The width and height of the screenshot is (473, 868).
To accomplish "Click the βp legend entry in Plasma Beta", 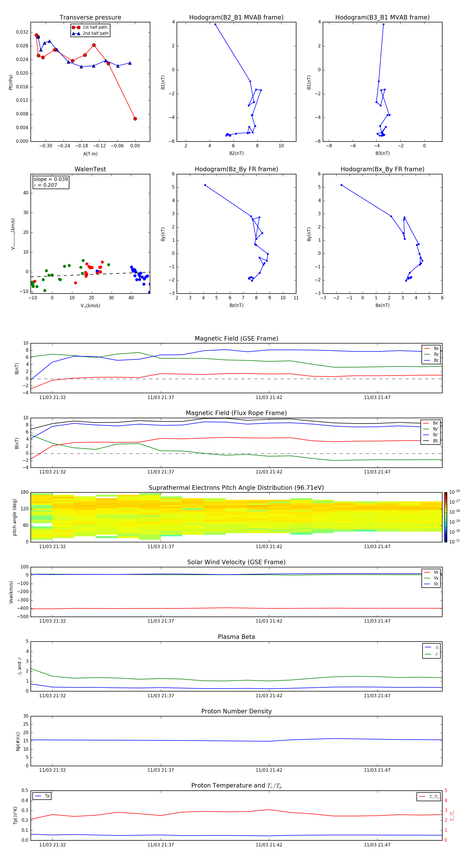I will [431, 647].
